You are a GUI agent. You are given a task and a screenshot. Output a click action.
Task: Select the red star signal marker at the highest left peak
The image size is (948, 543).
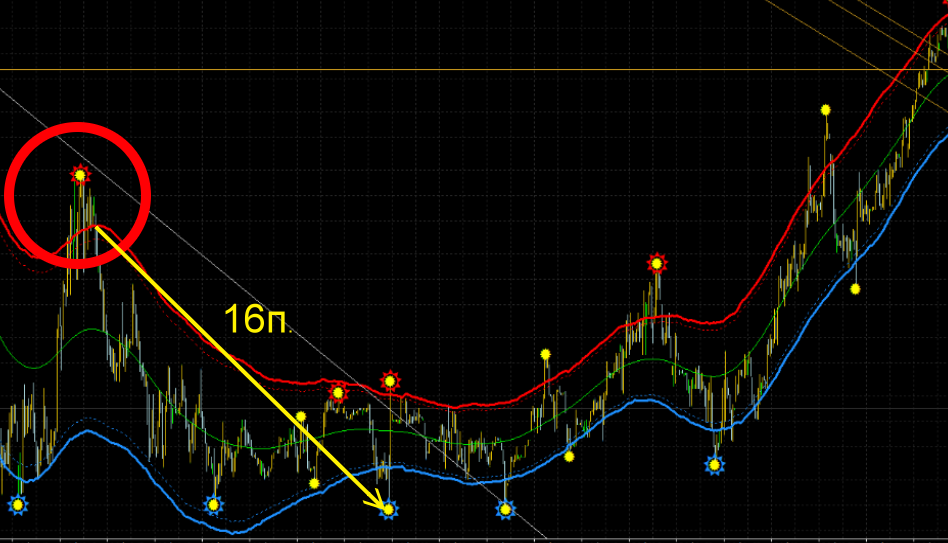80,175
